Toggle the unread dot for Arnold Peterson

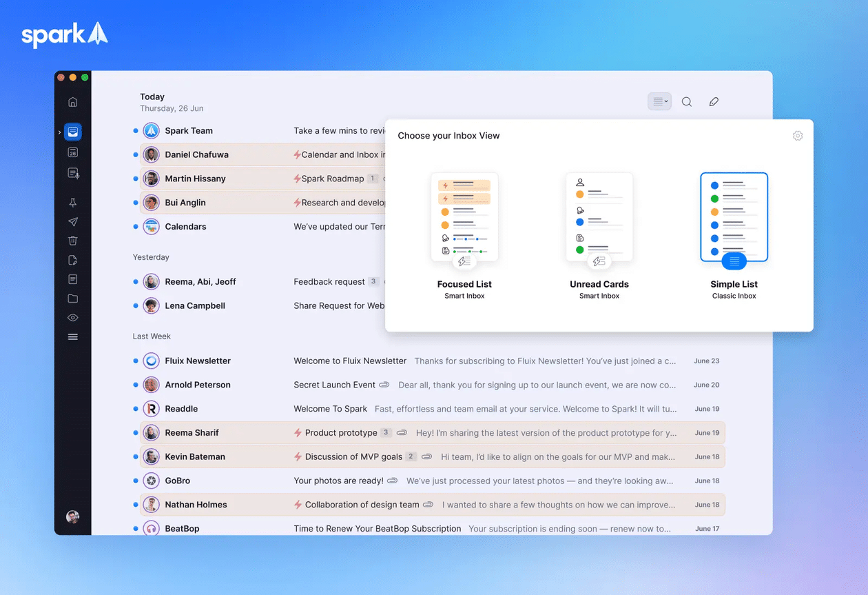click(136, 385)
